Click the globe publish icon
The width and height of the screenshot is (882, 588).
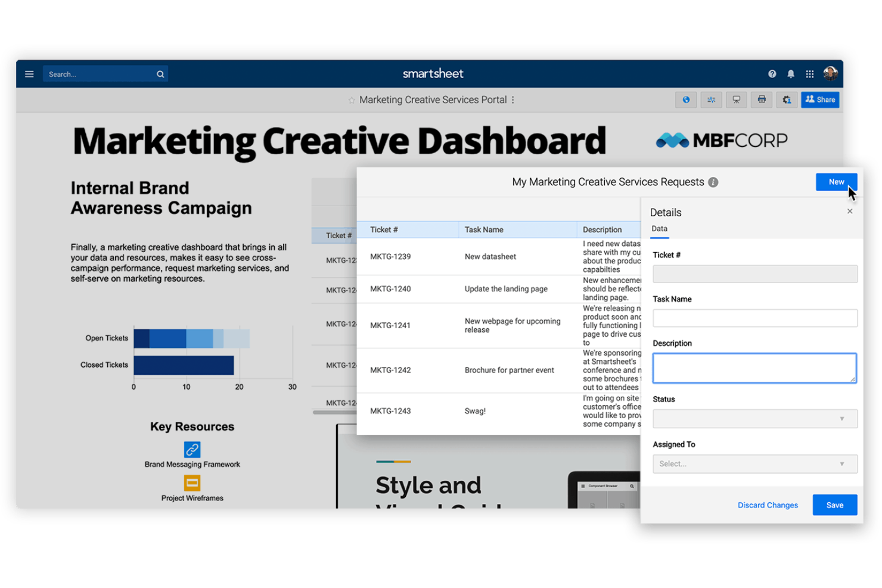tap(686, 99)
